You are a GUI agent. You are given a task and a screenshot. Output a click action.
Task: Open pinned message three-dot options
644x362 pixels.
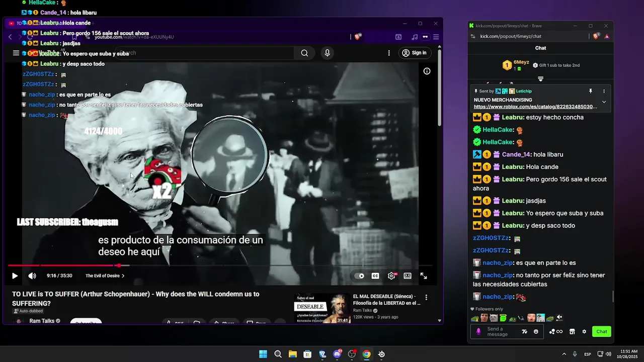[x=604, y=91]
